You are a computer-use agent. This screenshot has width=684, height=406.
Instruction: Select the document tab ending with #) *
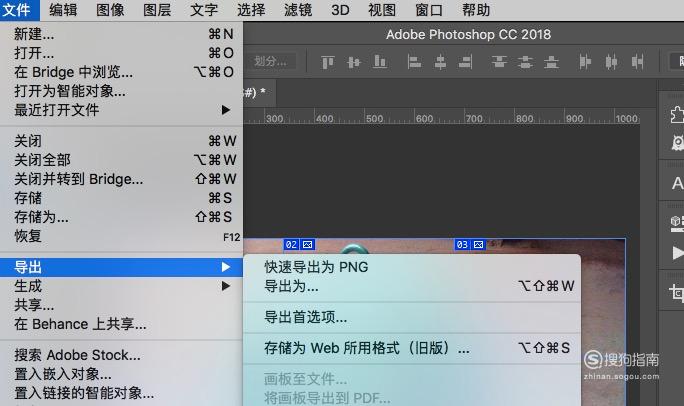pos(259,92)
